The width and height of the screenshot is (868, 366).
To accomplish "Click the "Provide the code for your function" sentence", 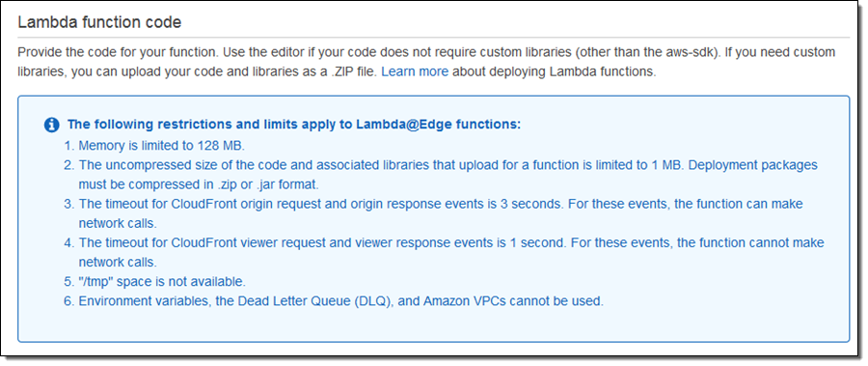I will 119,53.
